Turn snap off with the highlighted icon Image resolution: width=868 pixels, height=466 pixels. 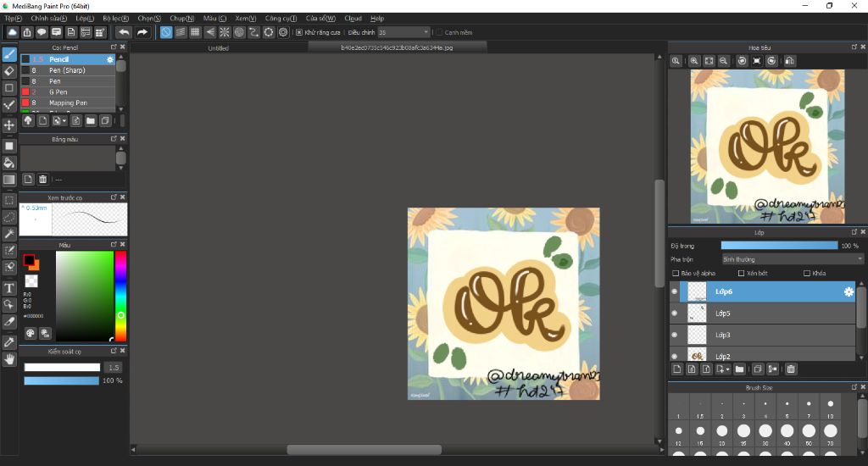click(x=166, y=32)
